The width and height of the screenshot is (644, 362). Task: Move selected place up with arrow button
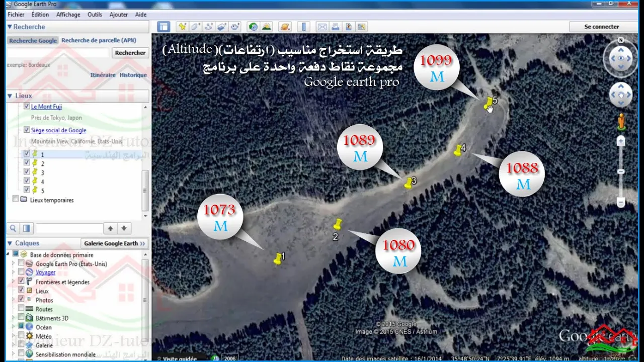tap(111, 228)
